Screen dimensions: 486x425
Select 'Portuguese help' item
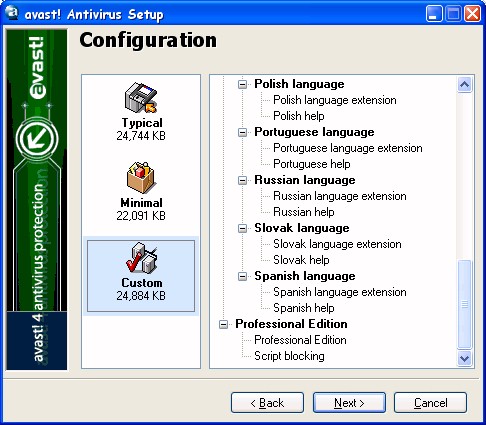click(x=312, y=164)
